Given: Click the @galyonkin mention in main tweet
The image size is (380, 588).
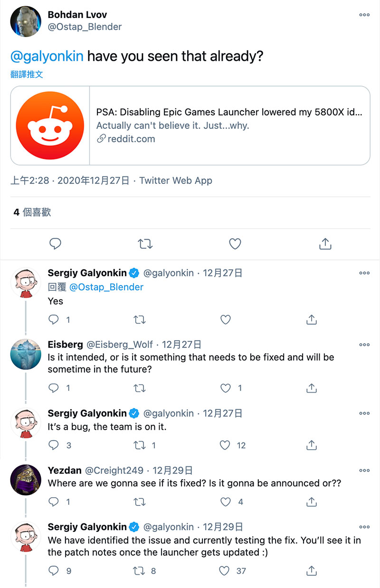Looking at the screenshot, I should point(47,57).
